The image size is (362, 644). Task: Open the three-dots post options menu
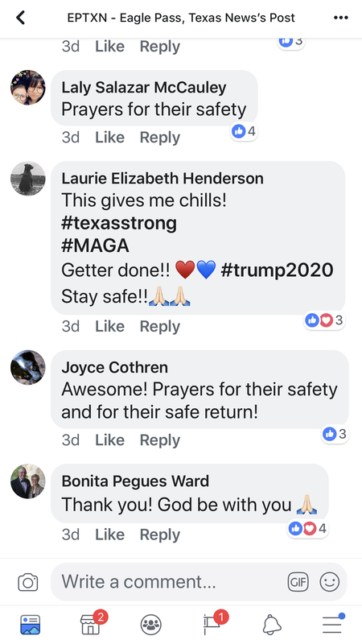[x=340, y=18]
